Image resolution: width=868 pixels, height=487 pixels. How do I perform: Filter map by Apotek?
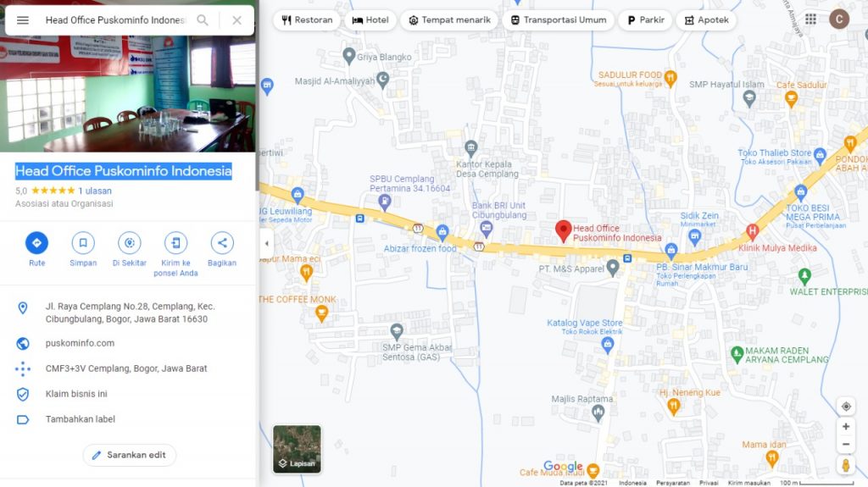coord(706,20)
